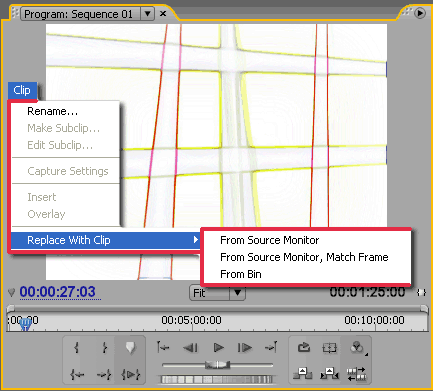Click the Set Out Point button
Image resolution: width=433 pixels, height=391 pixels.
104,348
